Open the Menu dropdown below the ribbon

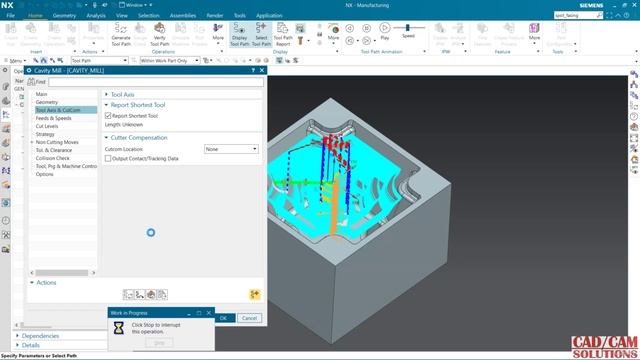pyautogui.click(x=16, y=60)
